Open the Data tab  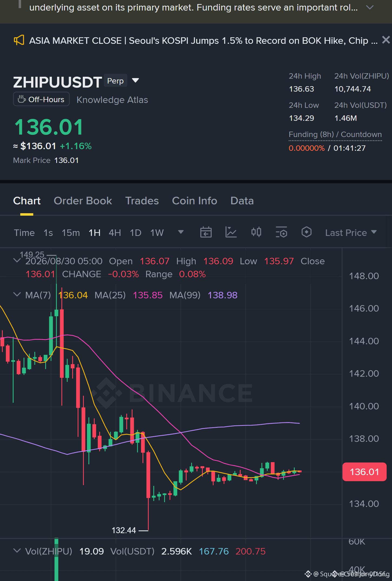(242, 201)
